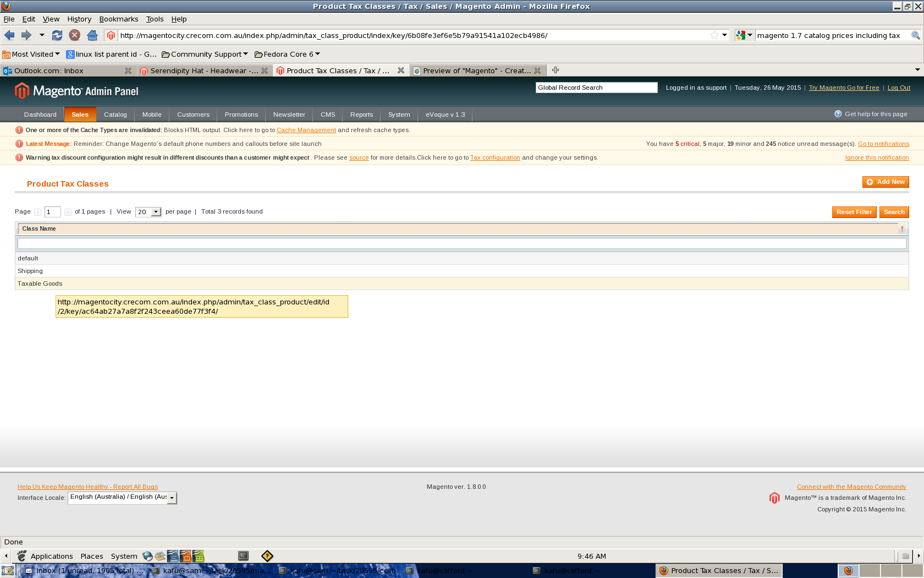Open the GNOME Applications menu
Screen dimensions: 924x578
[51, 557]
